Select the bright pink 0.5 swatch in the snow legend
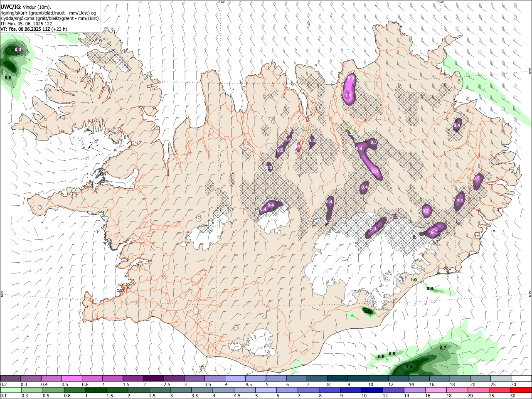This screenshot has height=399, width=532. point(72,378)
